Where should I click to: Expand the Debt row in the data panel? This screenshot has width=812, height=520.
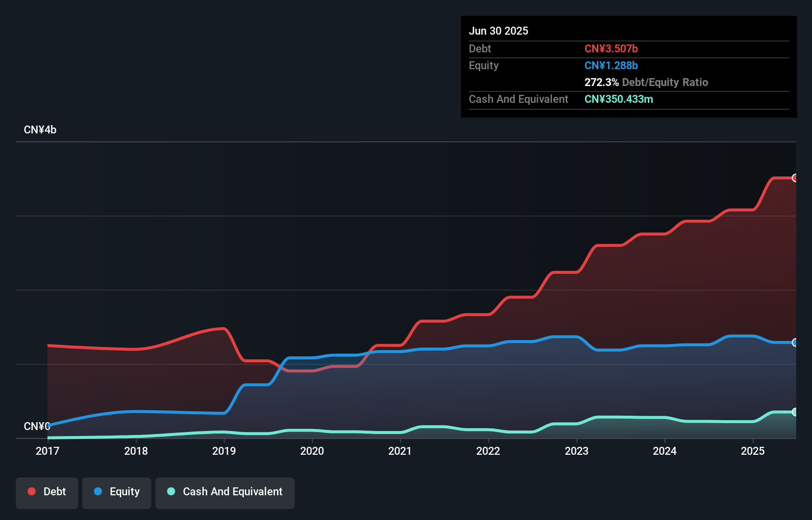(x=480, y=49)
